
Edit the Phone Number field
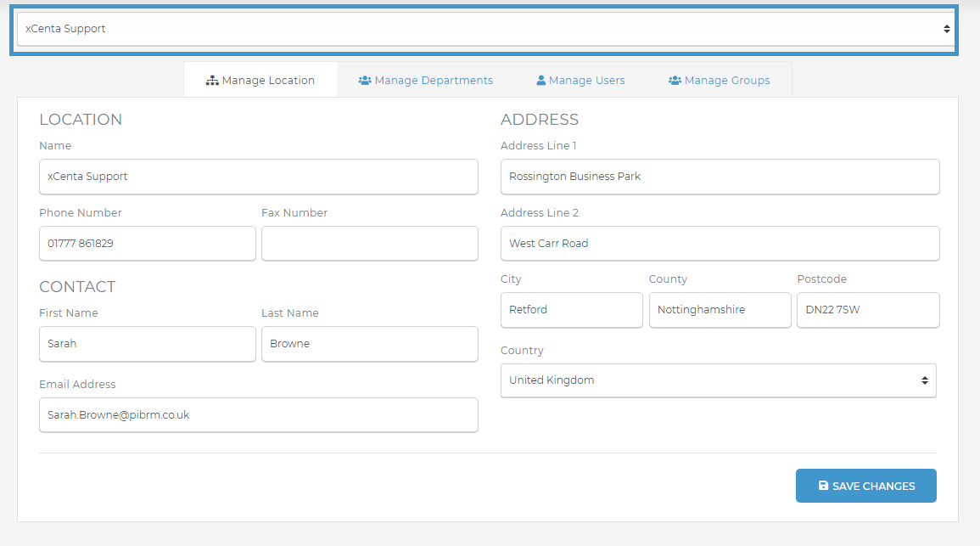148,244
